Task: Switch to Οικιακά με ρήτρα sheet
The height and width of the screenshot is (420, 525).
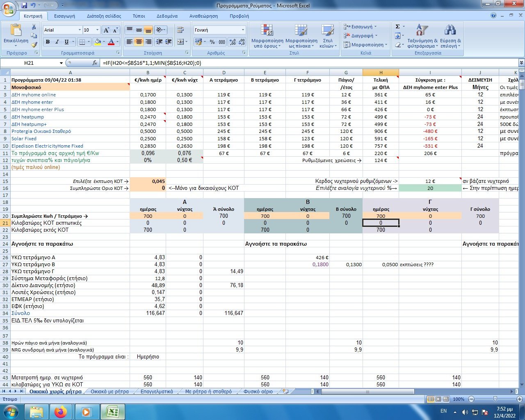Action: (x=110, y=392)
